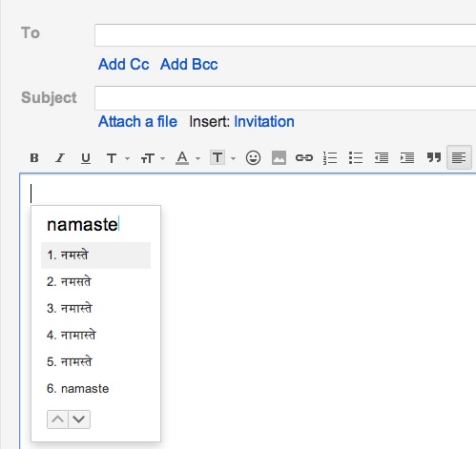Apply the blockquote formatting icon

pos(434,157)
